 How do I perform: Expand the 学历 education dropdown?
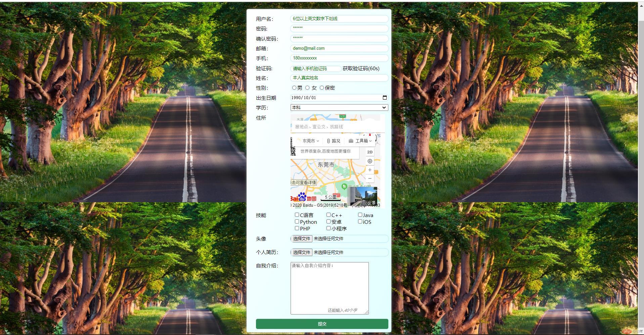click(x=339, y=108)
